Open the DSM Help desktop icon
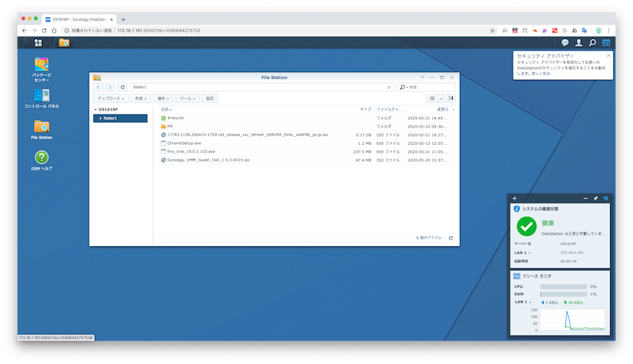The height and width of the screenshot is (364, 633). pyautogui.click(x=42, y=161)
